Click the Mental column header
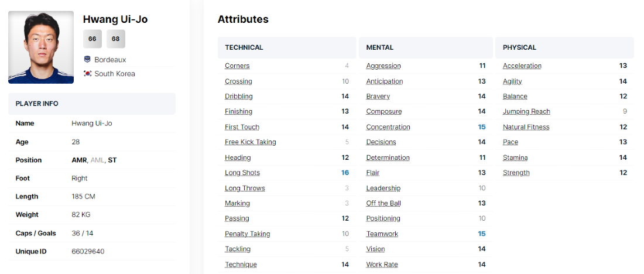This screenshot has height=274, width=644. [x=380, y=47]
